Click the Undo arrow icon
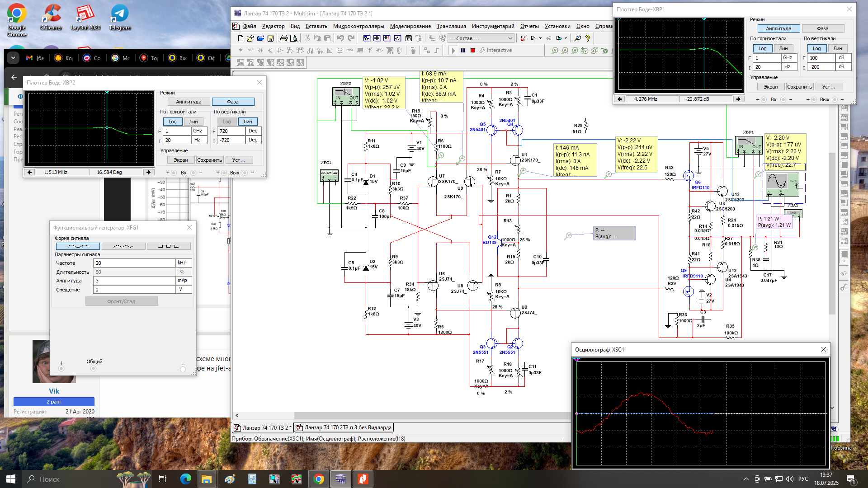868x488 pixels. pos(340,38)
